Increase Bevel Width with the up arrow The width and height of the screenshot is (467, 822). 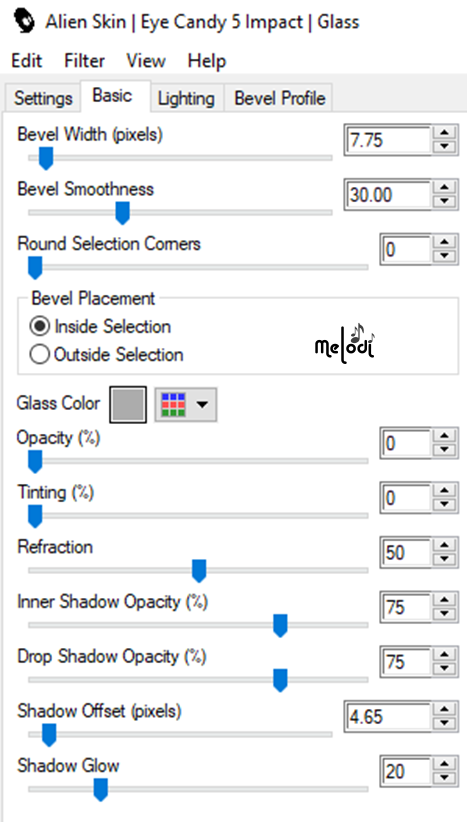point(445,133)
